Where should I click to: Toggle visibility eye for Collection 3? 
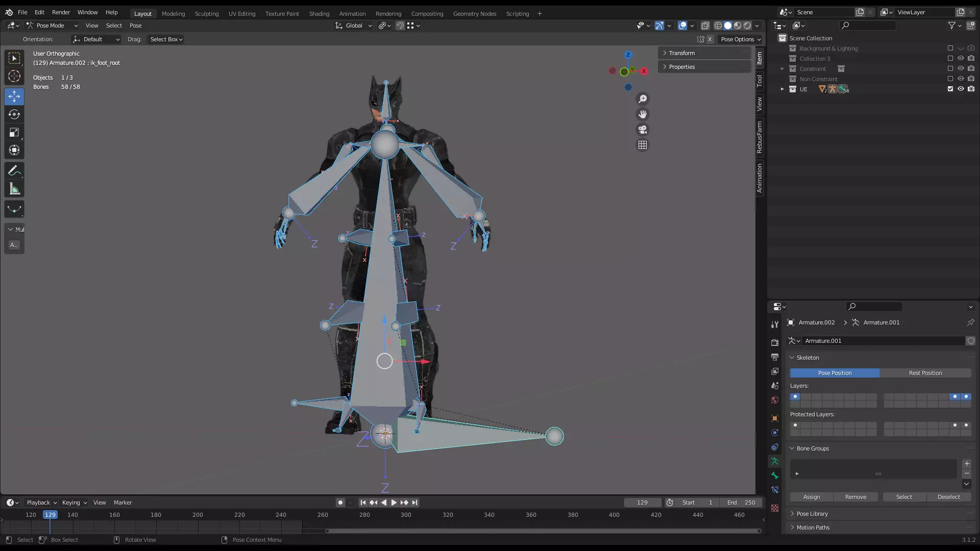click(x=961, y=58)
